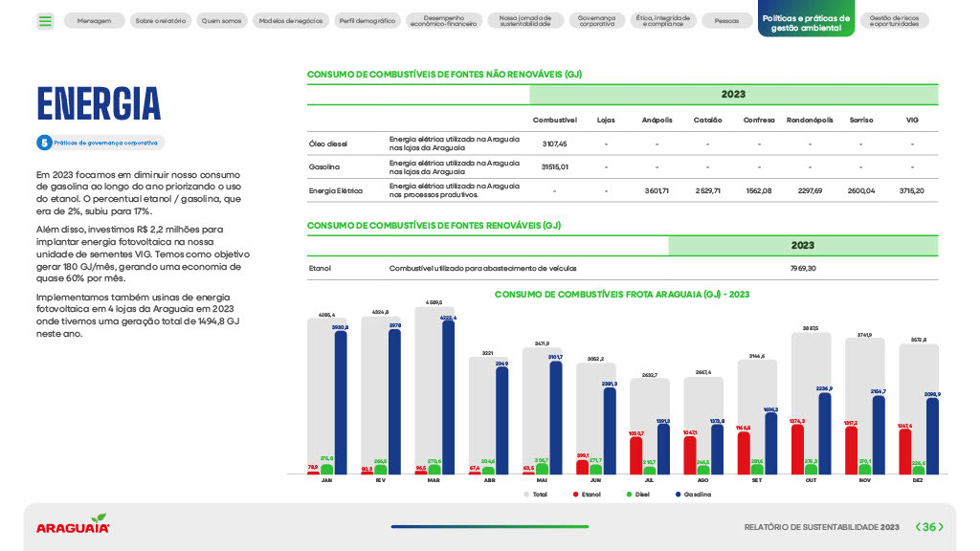
Task: Open Nossa jornada de sustentabilidade tab
Action: click(525, 21)
